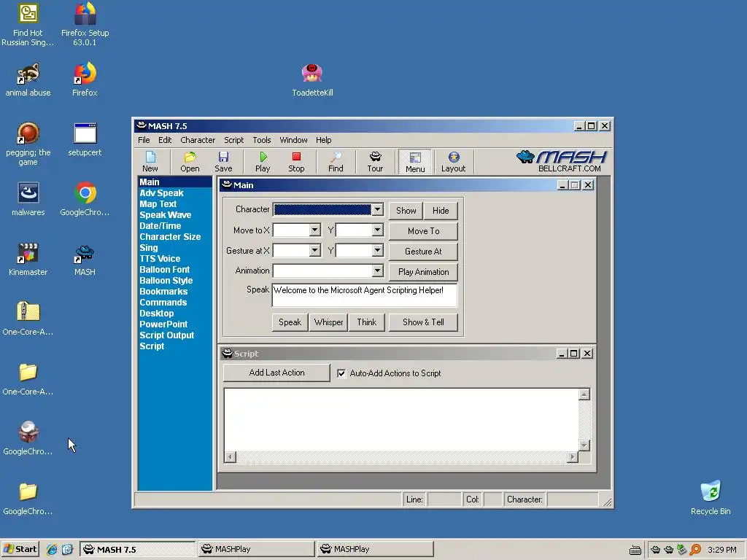Screen dimensions: 747x560
Task: Open the Script menu in the menu bar
Action: 234,140
